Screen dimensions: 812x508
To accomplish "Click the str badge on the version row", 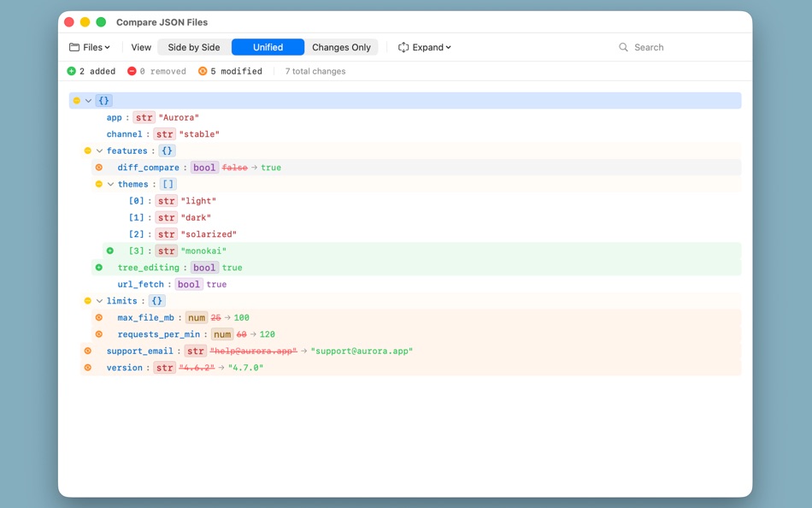I will coord(165,368).
